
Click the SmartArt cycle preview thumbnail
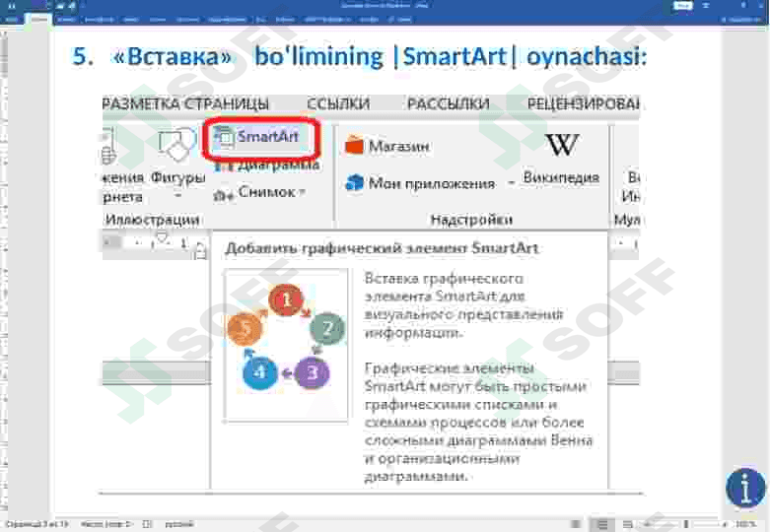[286, 345]
